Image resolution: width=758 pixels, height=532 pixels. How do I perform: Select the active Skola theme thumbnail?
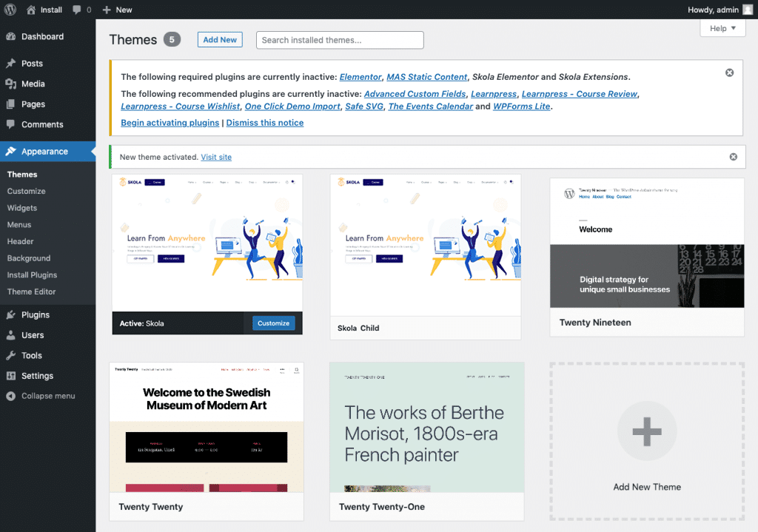point(207,243)
